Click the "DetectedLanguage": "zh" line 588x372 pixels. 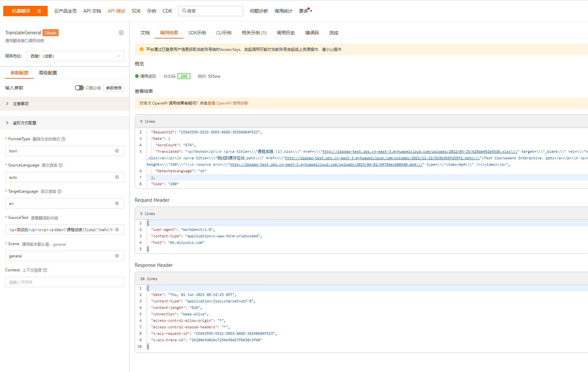(181, 171)
